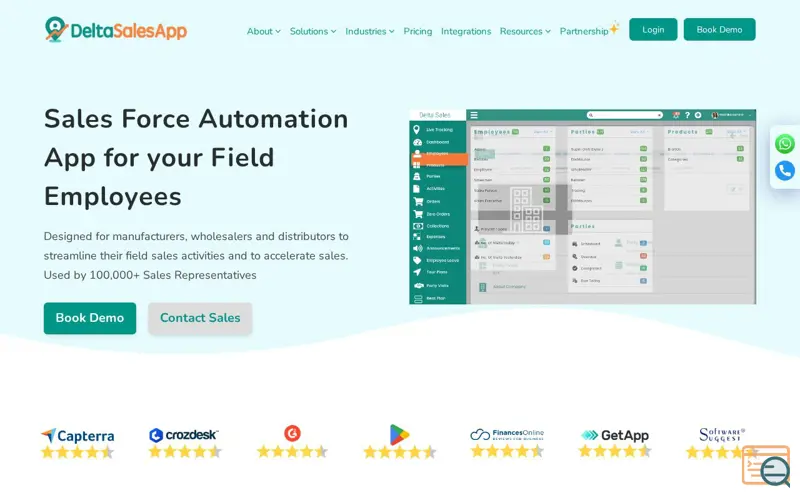The width and height of the screenshot is (800, 500).
Task: Click the Login button
Action: [x=653, y=30]
